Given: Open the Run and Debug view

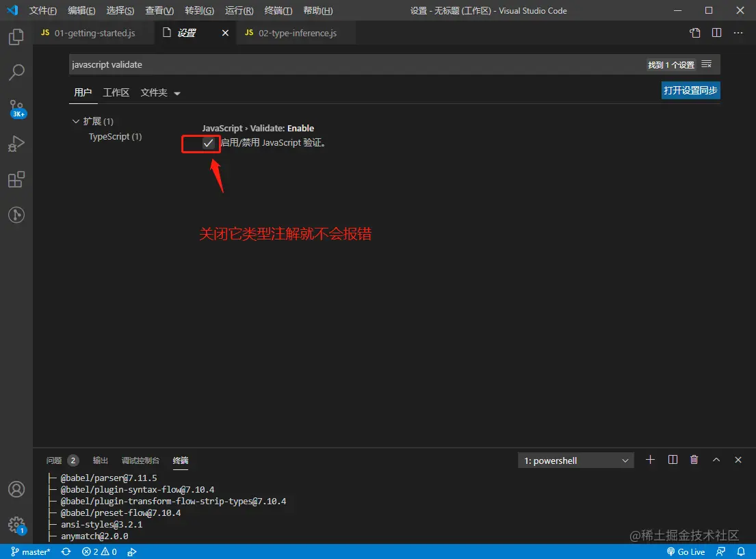Looking at the screenshot, I should pos(16,144).
